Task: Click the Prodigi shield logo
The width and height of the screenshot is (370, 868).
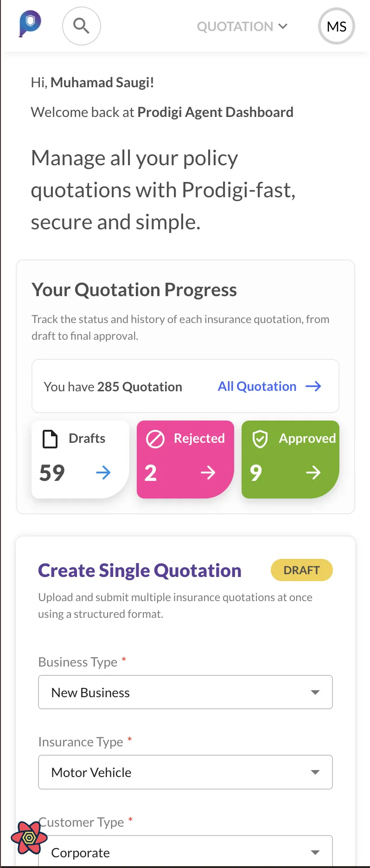Action: (x=30, y=24)
